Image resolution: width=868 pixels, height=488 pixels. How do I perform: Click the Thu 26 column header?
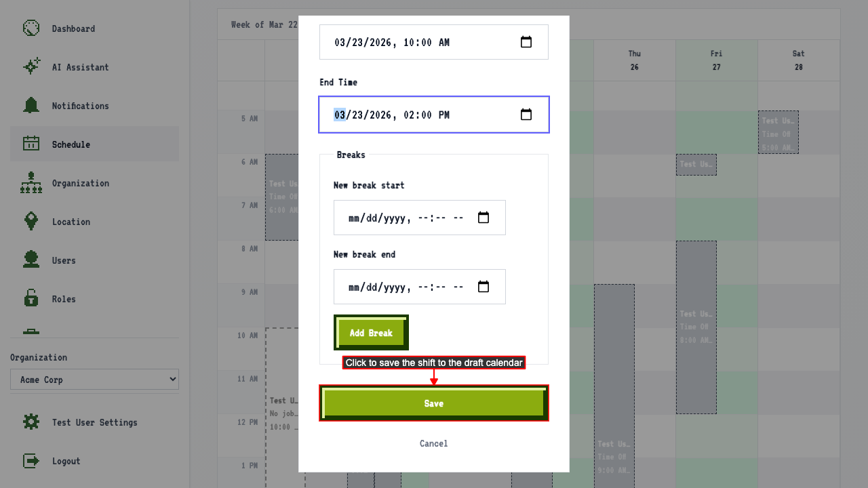[634, 60]
